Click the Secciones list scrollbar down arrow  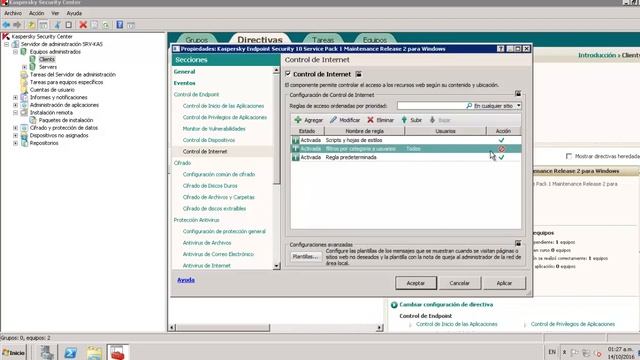pos(277,266)
